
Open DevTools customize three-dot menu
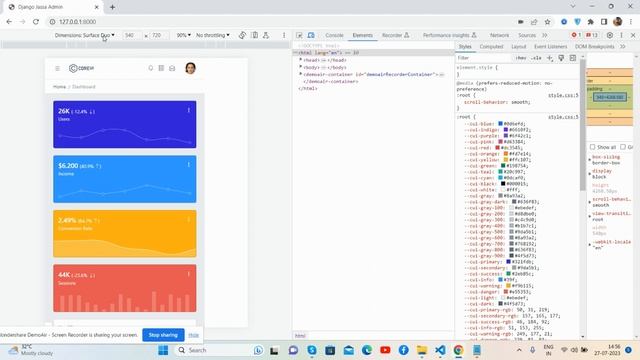pos(622,36)
